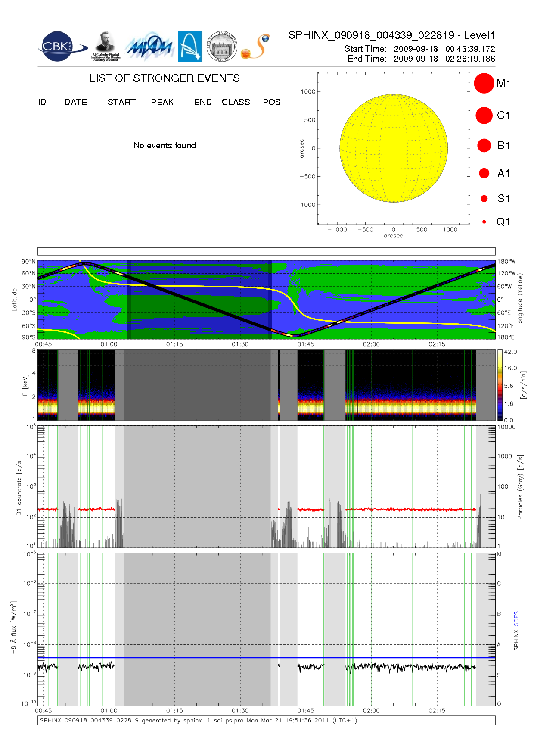Click the C1 red circle in legend

(x=484, y=116)
